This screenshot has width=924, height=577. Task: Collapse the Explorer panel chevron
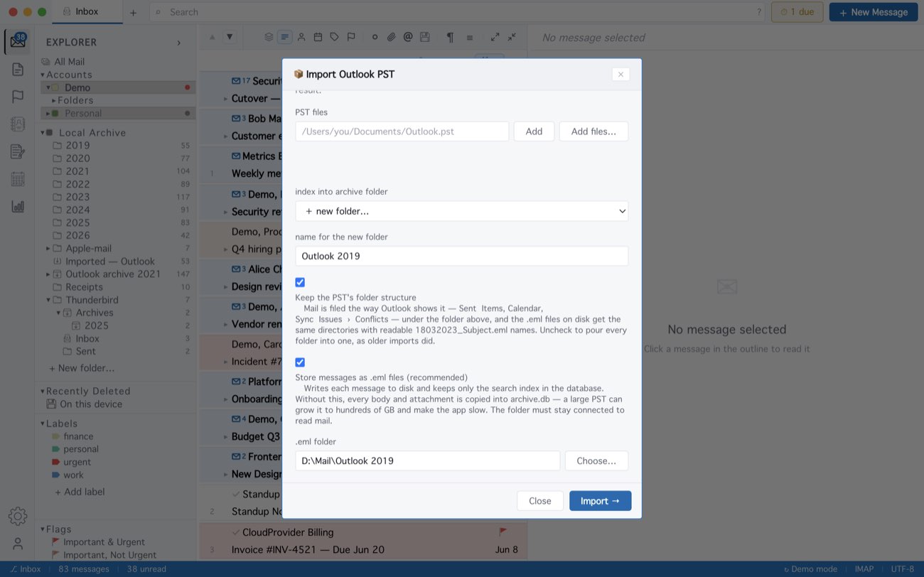tap(178, 43)
